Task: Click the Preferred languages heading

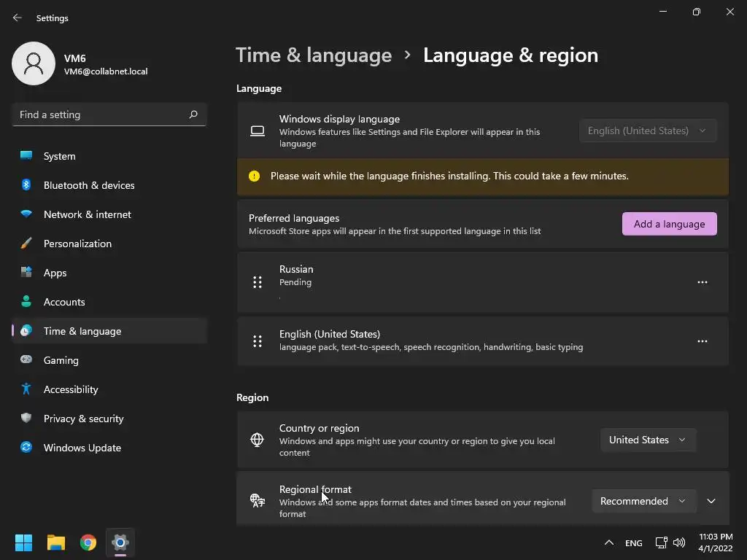Action: pos(294,218)
